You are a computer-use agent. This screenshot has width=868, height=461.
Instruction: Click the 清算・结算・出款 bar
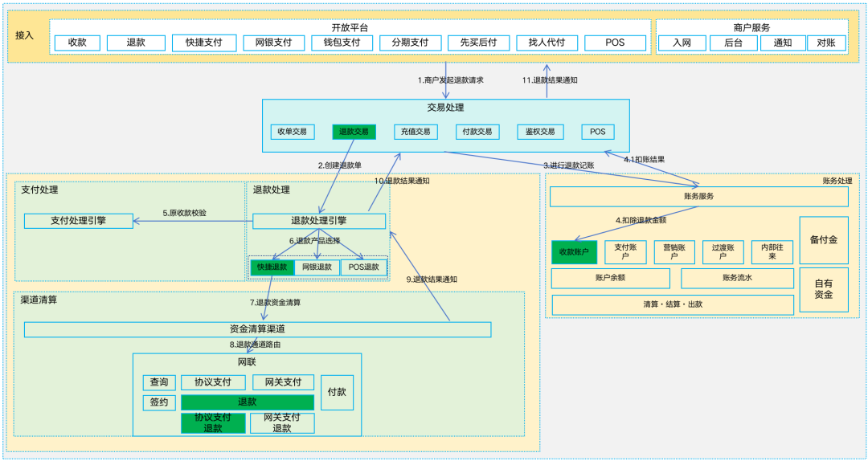click(x=674, y=305)
